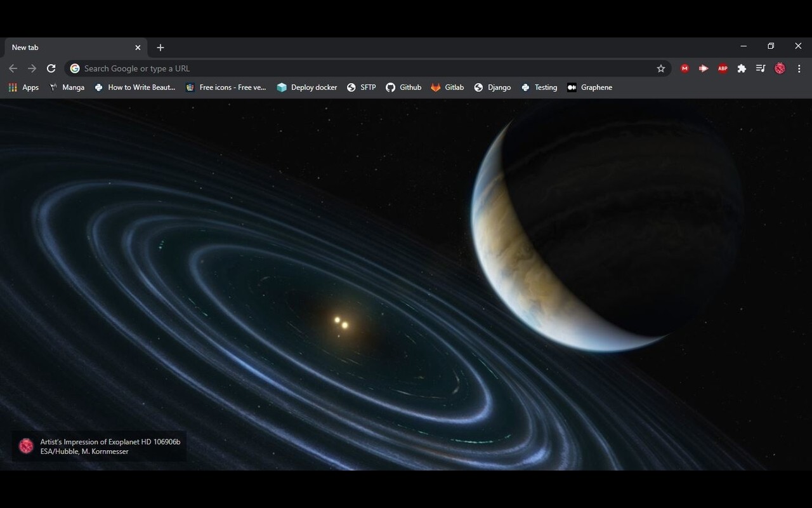This screenshot has width=812, height=508.
Task: Open the Github bookmark
Action: coord(403,88)
